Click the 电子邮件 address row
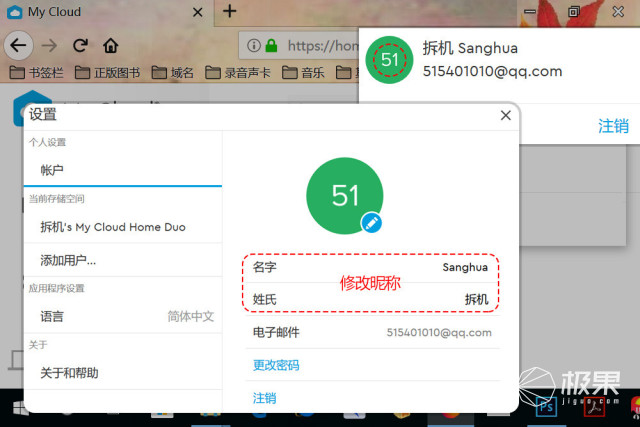 pyautogui.click(x=373, y=332)
